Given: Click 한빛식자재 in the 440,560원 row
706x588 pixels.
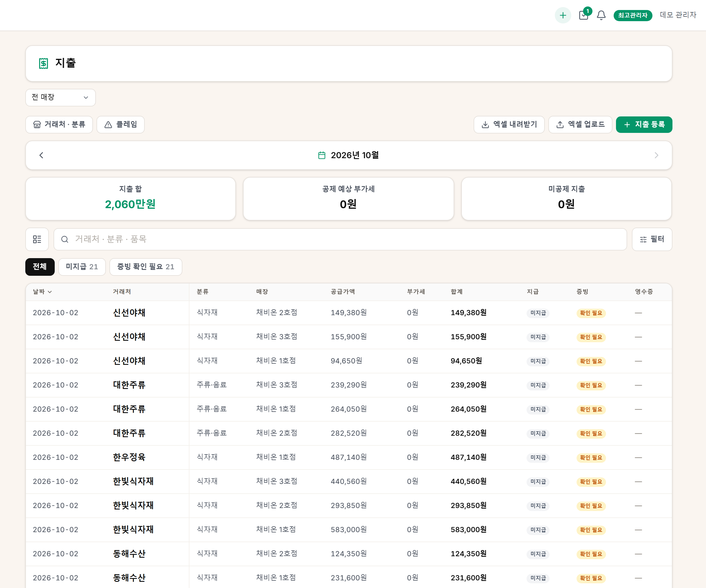Looking at the screenshot, I should tap(133, 482).
